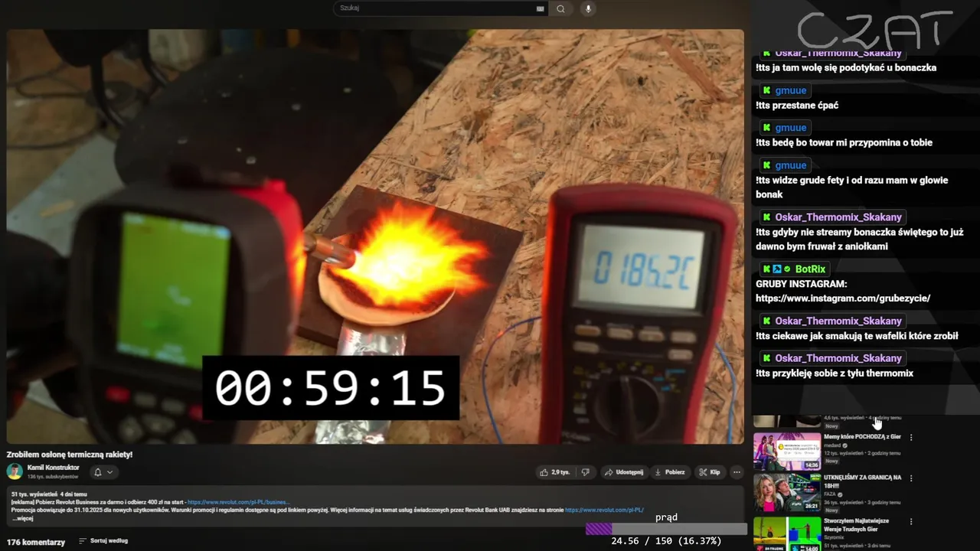This screenshot has width=980, height=551.
Task: Click the Nowy badge under Memy video
Action: [832, 461]
